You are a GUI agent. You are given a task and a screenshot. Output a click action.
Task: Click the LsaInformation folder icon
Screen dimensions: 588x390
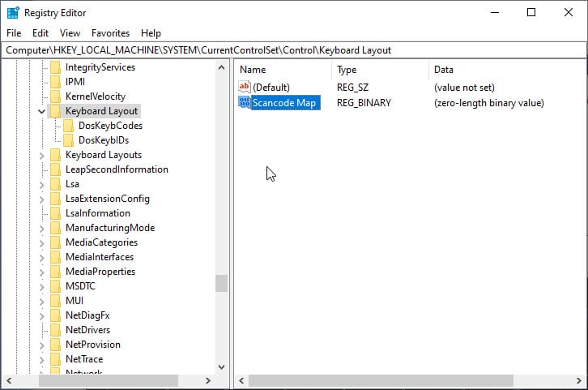point(56,213)
